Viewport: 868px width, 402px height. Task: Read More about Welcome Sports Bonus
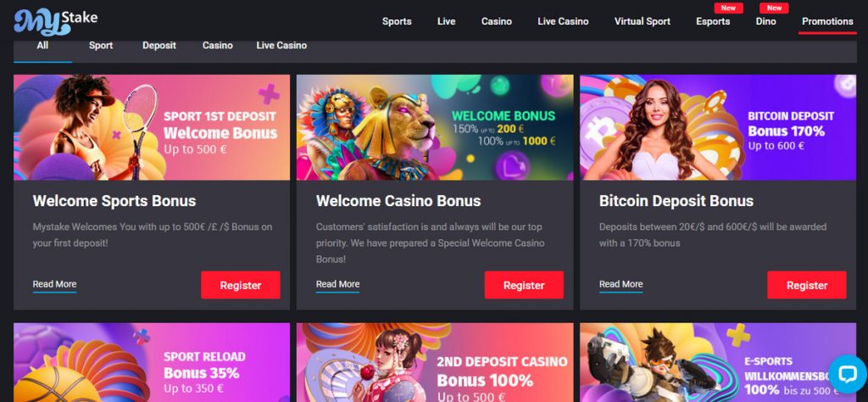click(x=54, y=285)
